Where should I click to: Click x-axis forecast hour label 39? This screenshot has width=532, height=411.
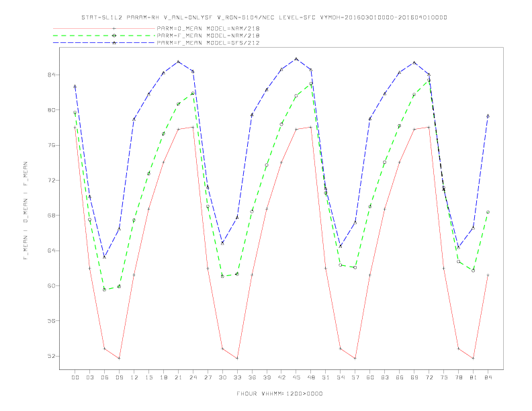click(267, 377)
